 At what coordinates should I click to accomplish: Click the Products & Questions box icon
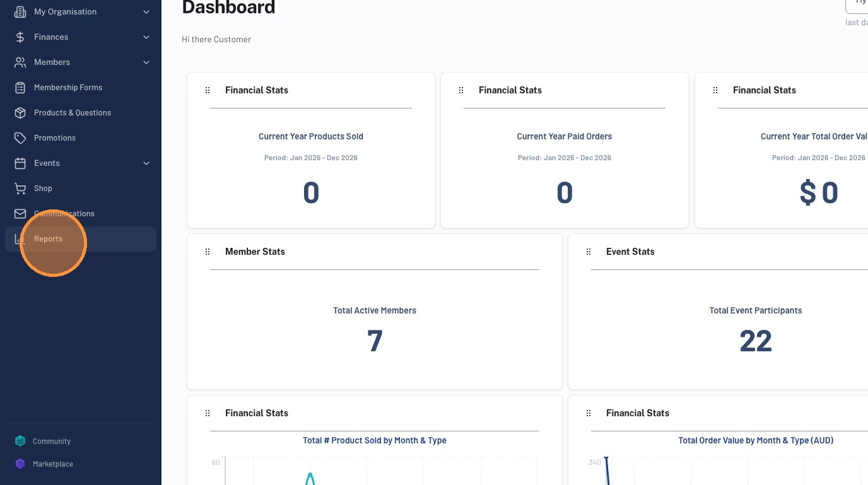pyautogui.click(x=20, y=113)
